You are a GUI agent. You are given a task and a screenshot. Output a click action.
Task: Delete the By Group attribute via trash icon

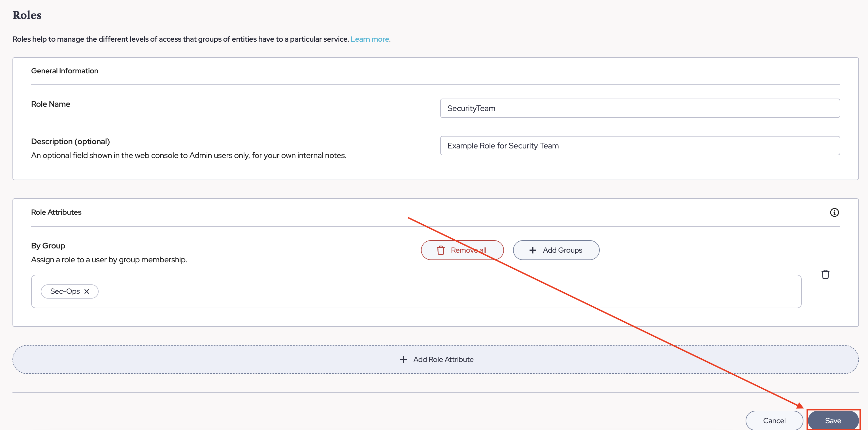(x=825, y=274)
